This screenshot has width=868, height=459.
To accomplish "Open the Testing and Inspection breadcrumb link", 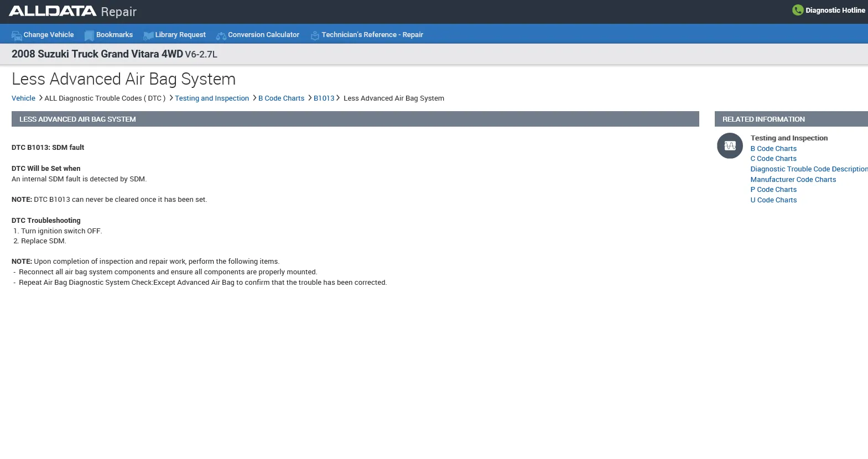I will (212, 98).
